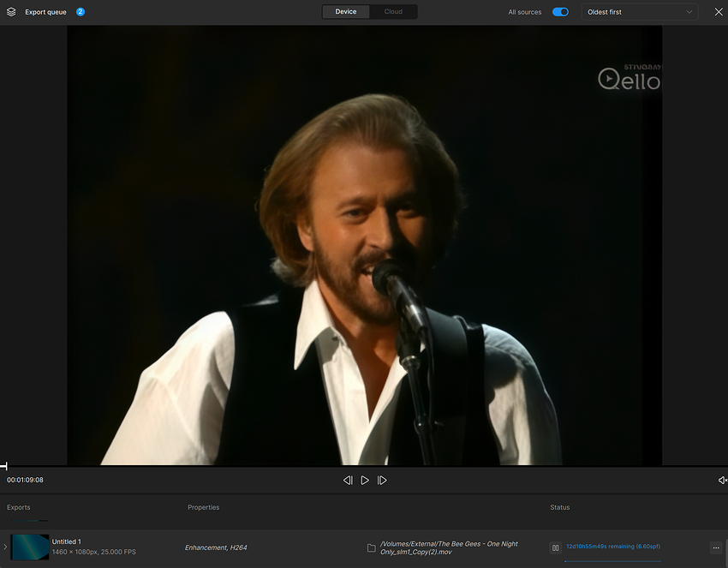Click the Untitled 1 export name
The height and width of the screenshot is (568, 728).
pyautogui.click(x=67, y=541)
